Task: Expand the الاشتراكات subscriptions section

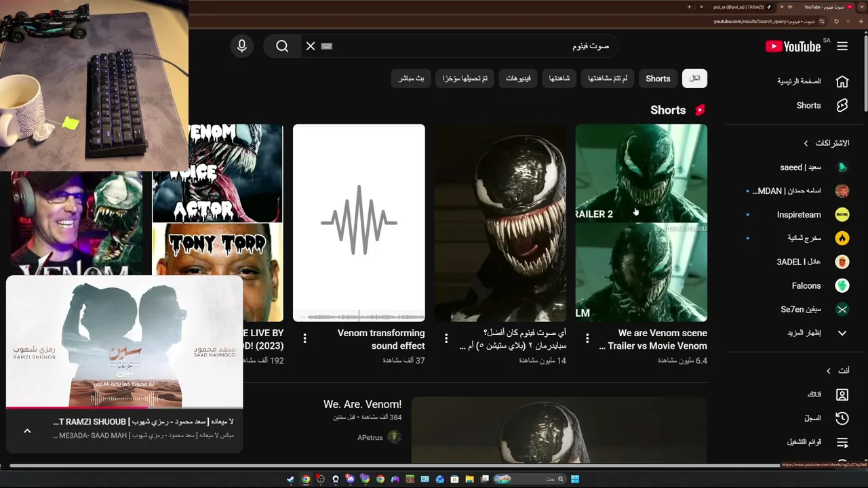Action: tap(806, 144)
